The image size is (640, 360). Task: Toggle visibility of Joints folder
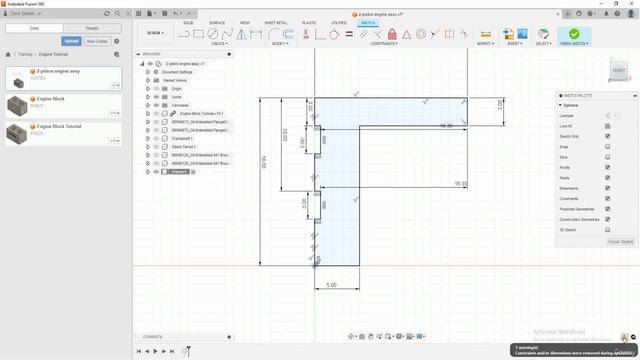(x=156, y=97)
